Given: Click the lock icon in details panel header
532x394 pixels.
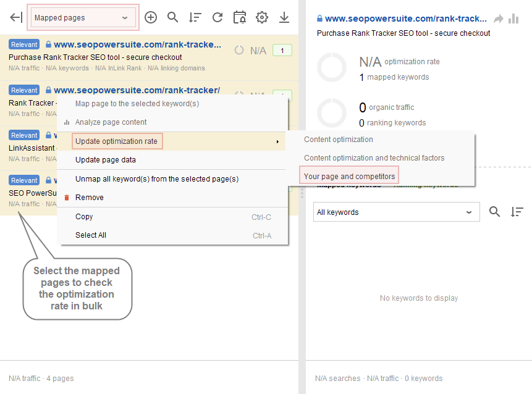Looking at the screenshot, I should (319, 19).
